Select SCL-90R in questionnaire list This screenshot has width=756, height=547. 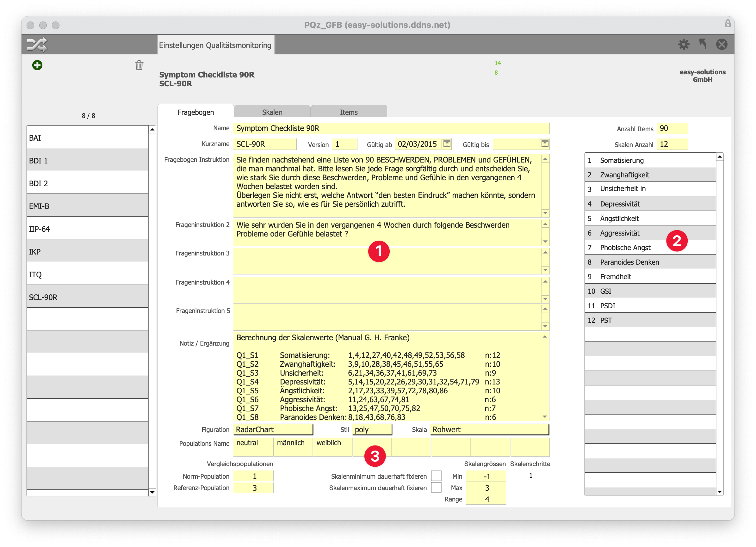coord(87,297)
